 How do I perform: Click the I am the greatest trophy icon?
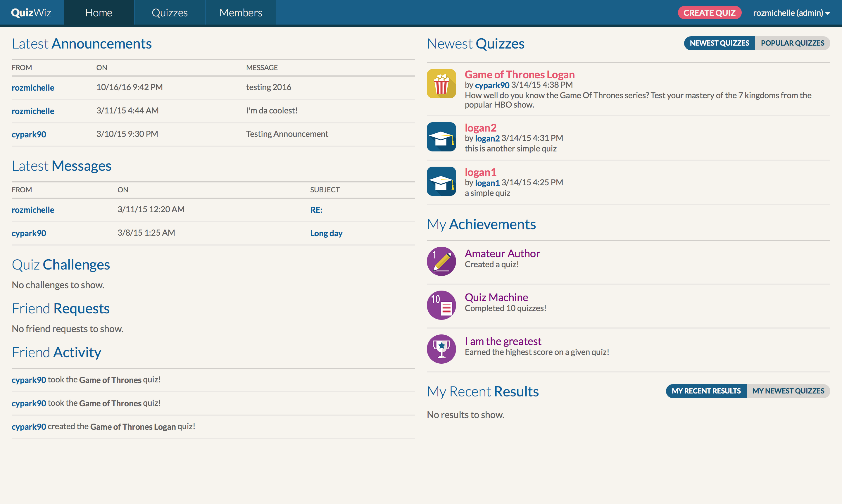[x=441, y=349]
